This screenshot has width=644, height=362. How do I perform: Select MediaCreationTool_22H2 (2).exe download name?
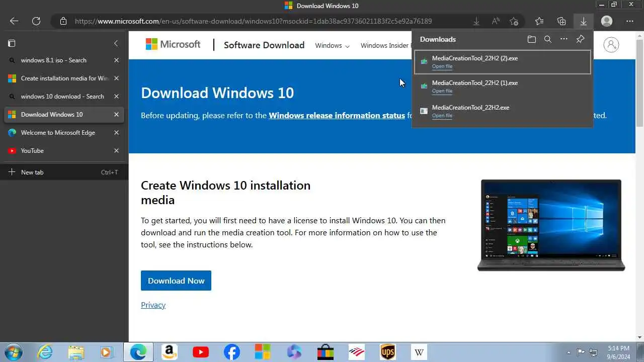(475, 58)
